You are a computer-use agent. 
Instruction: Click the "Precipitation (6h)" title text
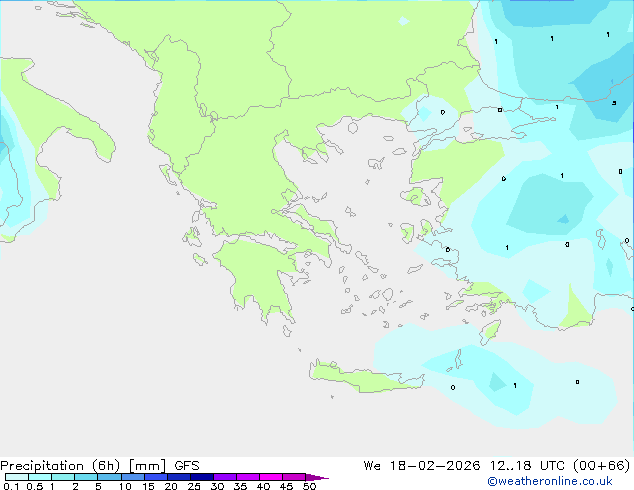coord(60,466)
